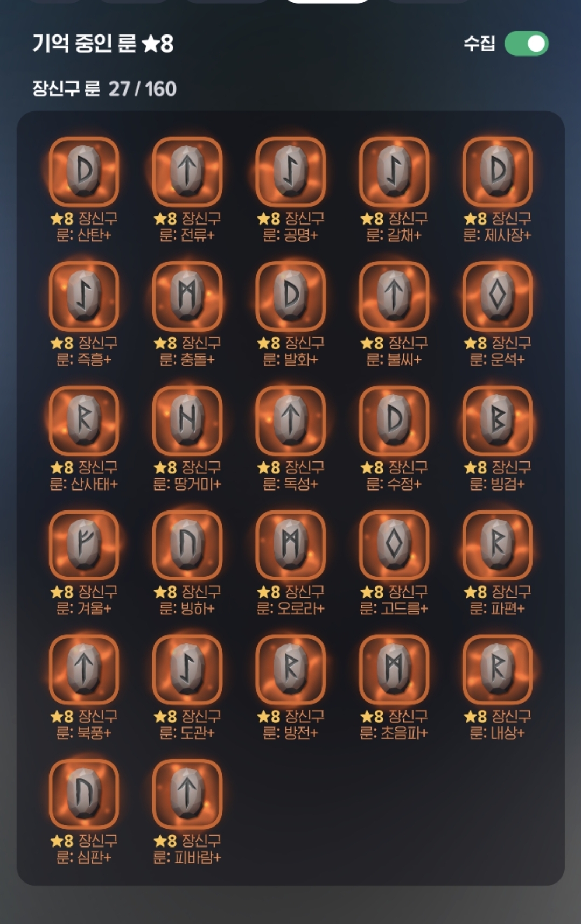Image resolution: width=581 pixels, height=924 pixels.
Task: Select the 충돌+ rune icon
Action: (x=187, y=296)
